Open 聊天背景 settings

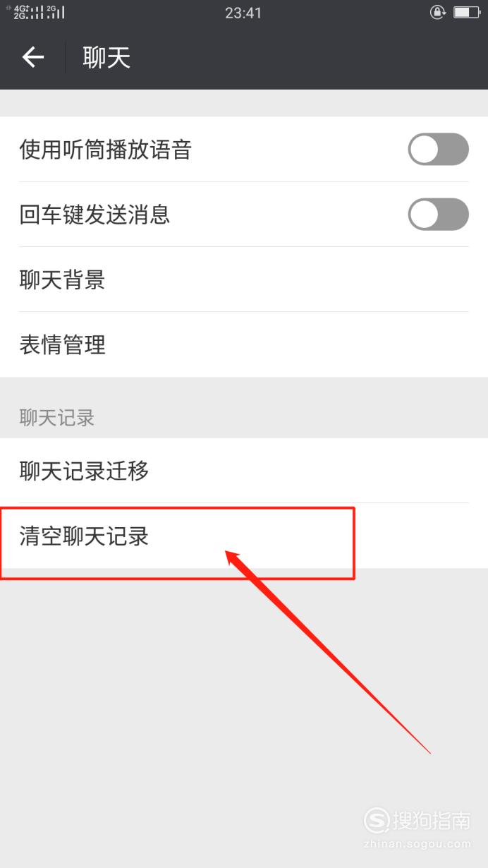coord(244,279)
